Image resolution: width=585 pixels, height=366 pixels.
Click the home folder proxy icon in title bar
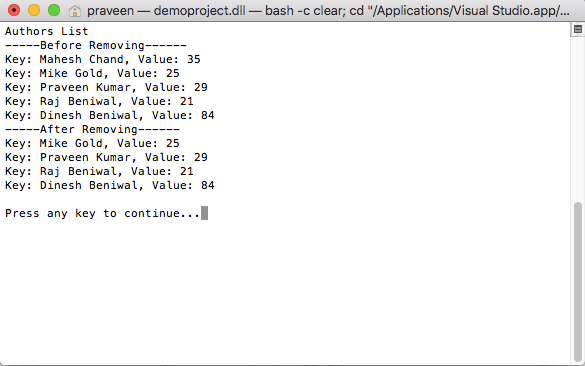[75, 10]
